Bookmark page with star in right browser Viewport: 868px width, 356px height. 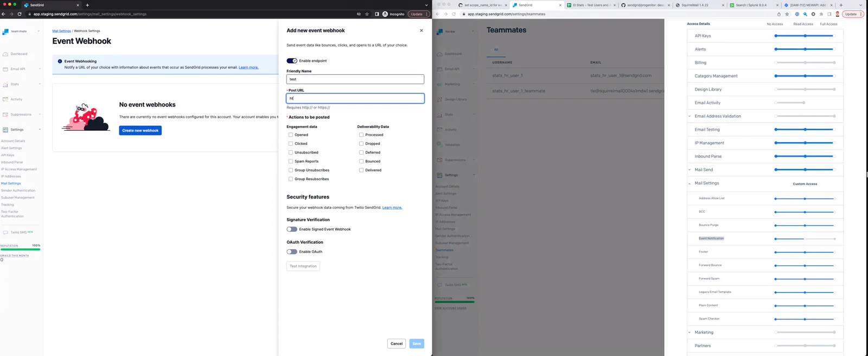tap(787, 14)
